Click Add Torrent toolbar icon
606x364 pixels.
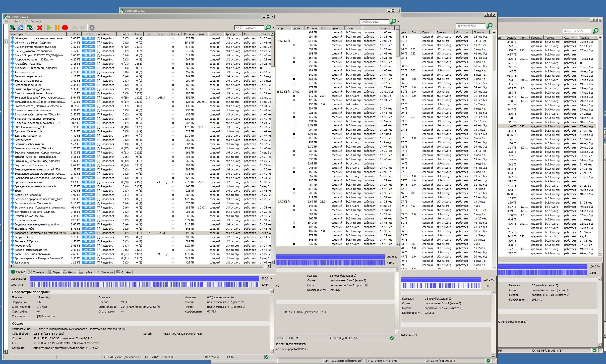tap(12, 28)
